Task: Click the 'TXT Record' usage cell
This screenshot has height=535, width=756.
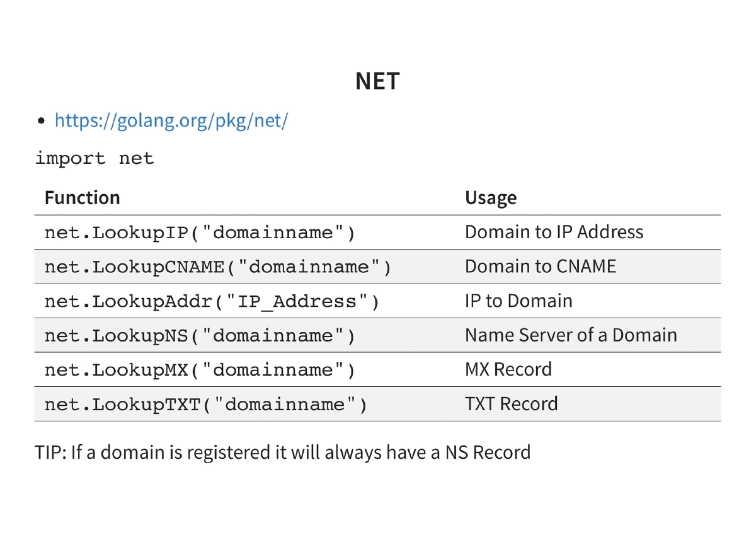Action: click(511, 403)
